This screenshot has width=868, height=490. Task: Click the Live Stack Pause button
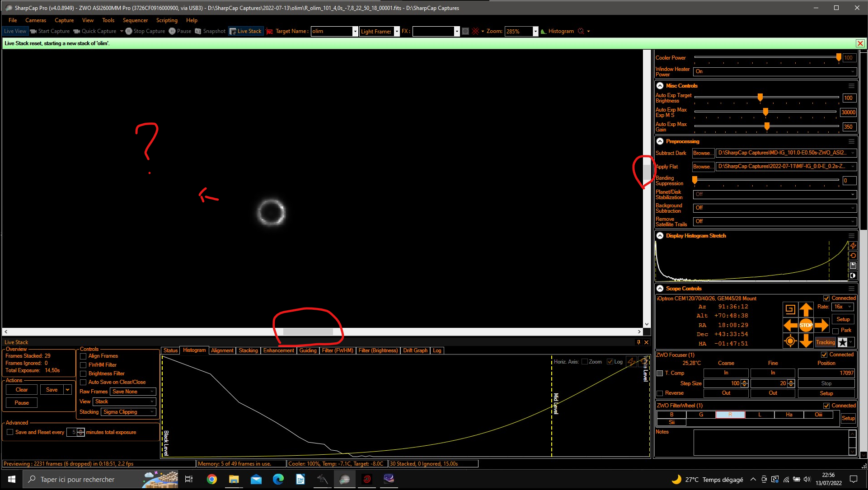[22, 403]
